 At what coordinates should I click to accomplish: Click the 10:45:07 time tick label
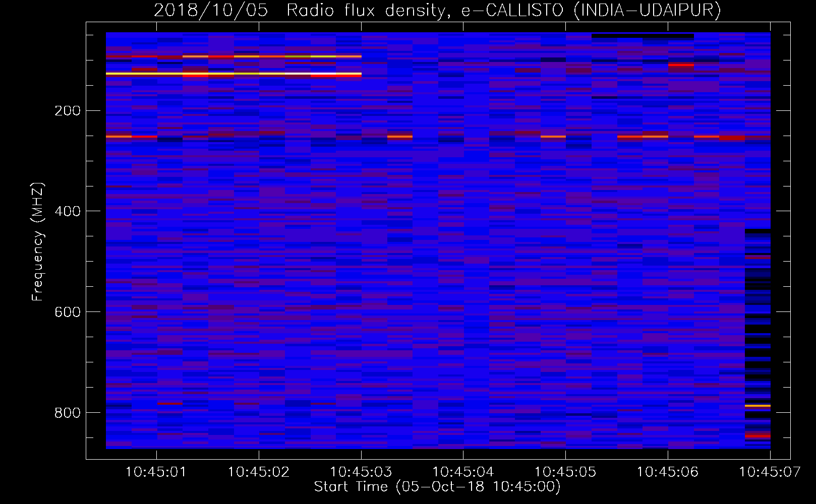tap(770, 472)
